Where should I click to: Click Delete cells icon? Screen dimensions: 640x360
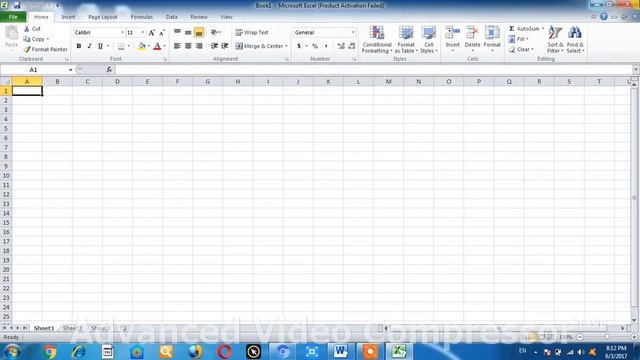coord(472,33)
